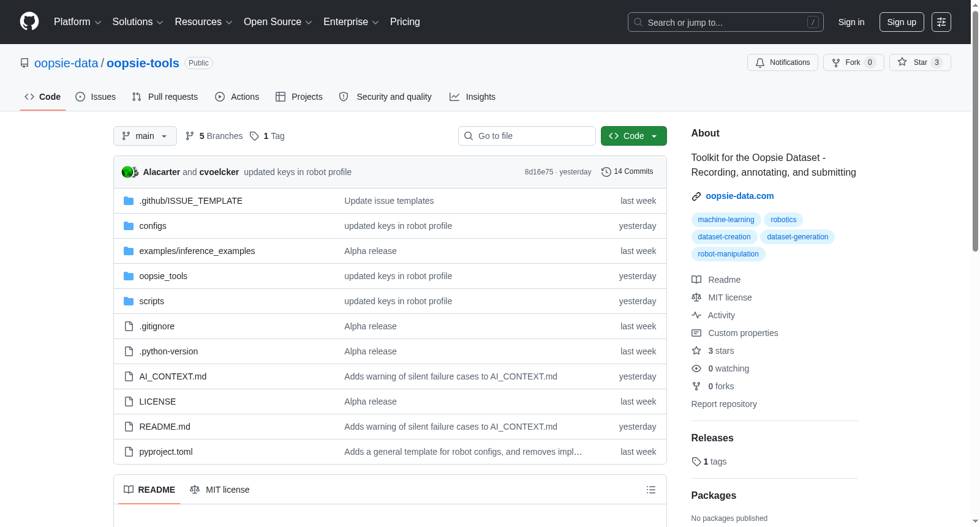Viewport: 980px width, 527px height.
Task: Fork the repository
Action: click(854, 62)
